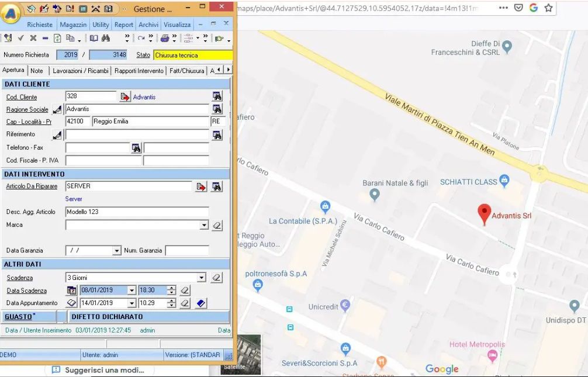Screen dimensions: 588x377
Task: Click the pen edit icon next to Riferimento
Action: 57,135
